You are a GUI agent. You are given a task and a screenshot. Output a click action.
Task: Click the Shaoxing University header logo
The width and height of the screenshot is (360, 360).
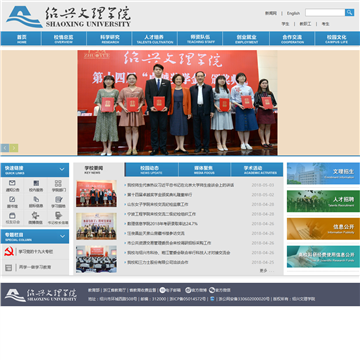click(x=68, y=17)
